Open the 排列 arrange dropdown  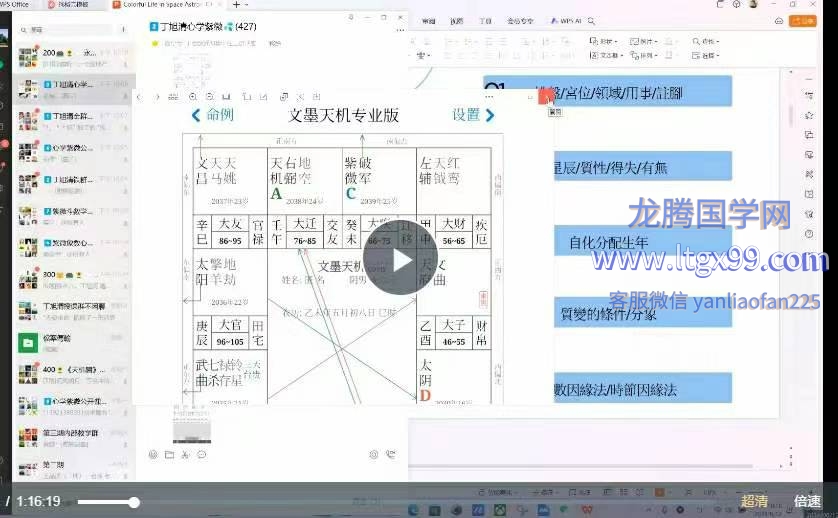[x=643, y=55]
